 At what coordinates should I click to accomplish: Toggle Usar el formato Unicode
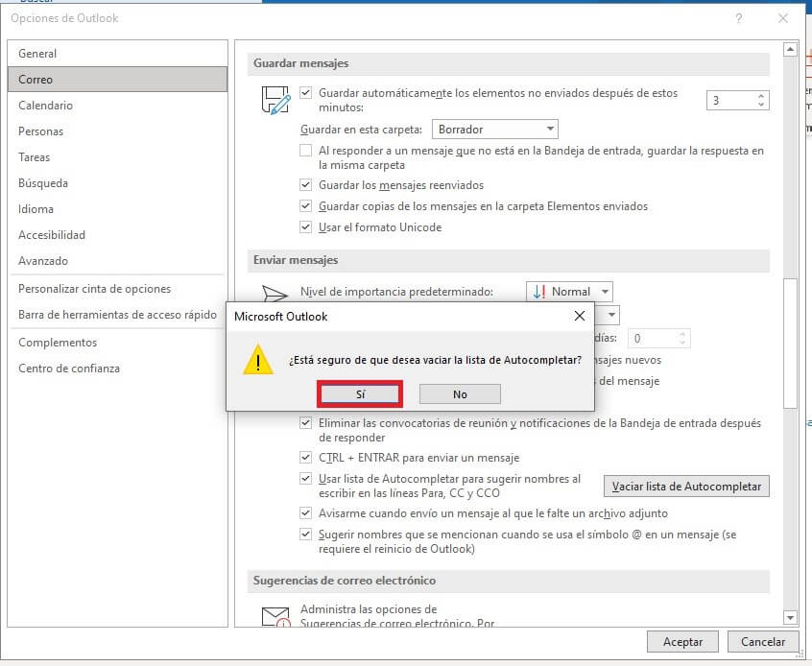point(305,226)
